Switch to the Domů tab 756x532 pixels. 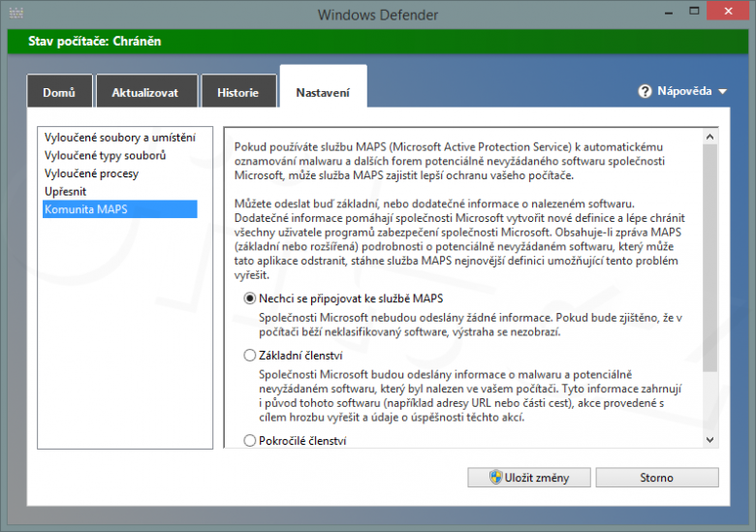tap(59, 91)
